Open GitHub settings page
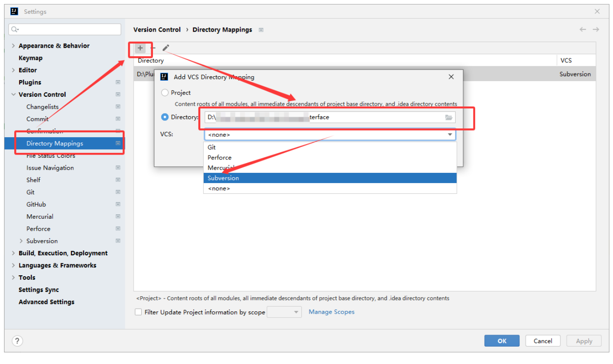The image size is (613, 364). coord(36,204)
